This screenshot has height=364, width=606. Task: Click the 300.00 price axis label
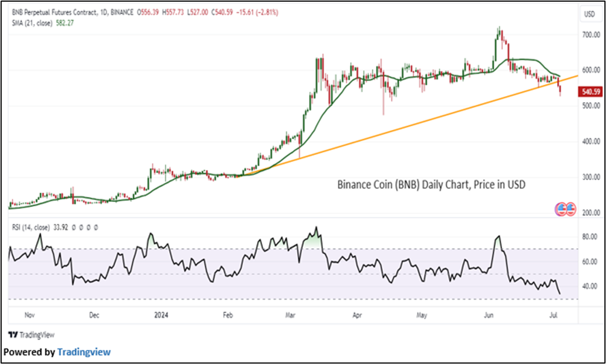click(592, 178)
